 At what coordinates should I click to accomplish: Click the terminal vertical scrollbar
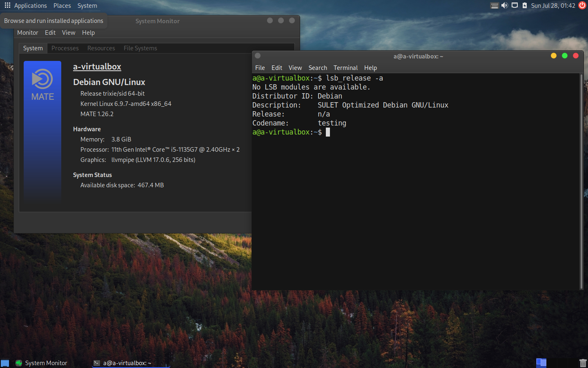pyautogui.click(x=581, y=182)
